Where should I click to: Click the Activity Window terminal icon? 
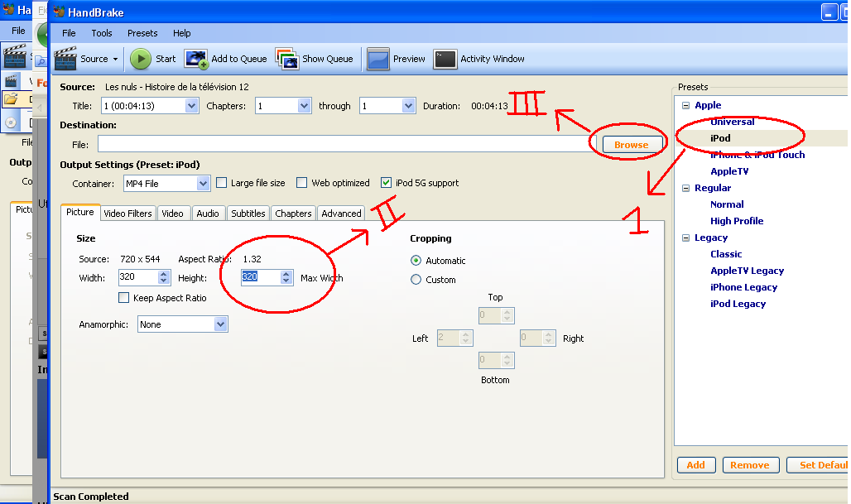(x=445, y=59)
